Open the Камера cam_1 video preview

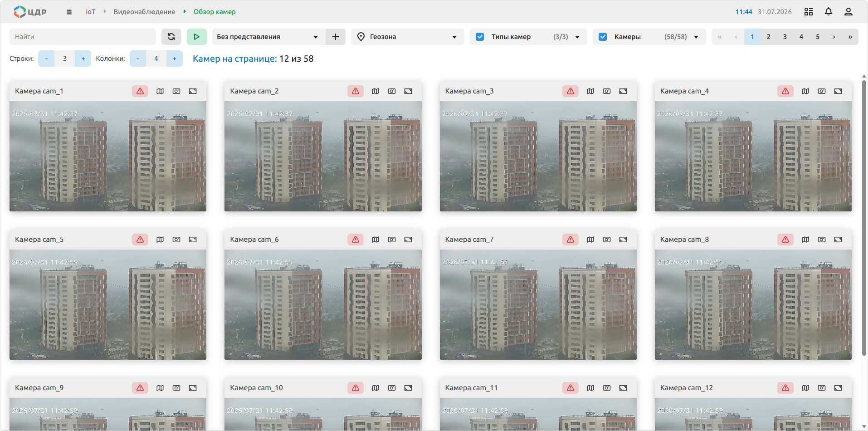tap(108, 157)
